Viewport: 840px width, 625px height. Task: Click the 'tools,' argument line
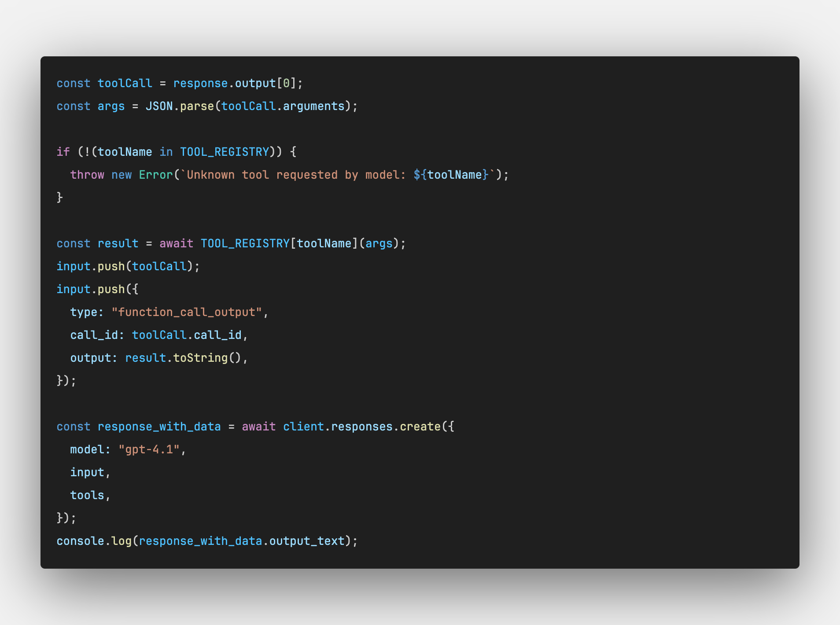[x=90, y=495]
